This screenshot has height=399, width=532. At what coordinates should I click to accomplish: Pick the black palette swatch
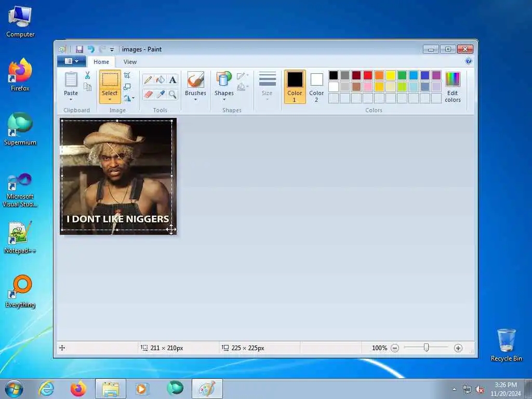click(334, 75)
